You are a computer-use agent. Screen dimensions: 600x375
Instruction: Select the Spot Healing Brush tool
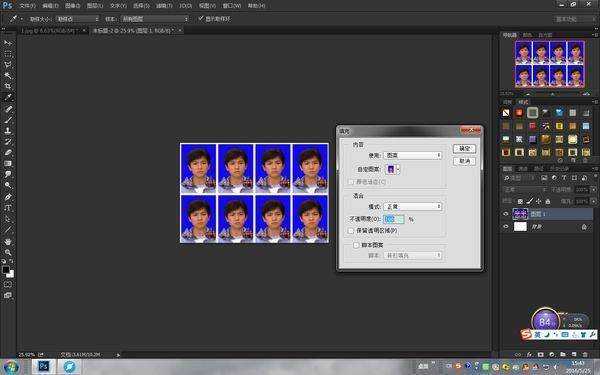coord(8,109)
